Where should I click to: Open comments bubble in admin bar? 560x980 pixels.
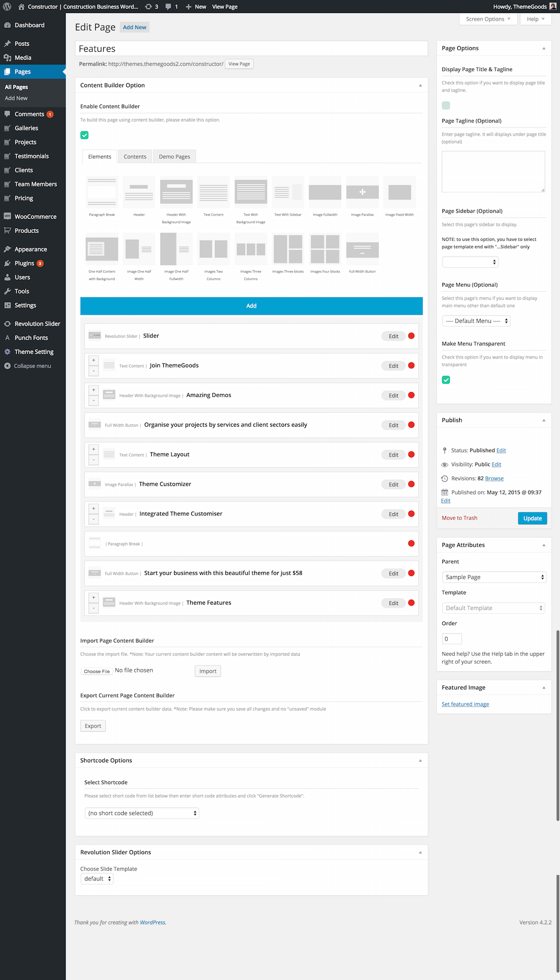171,7
